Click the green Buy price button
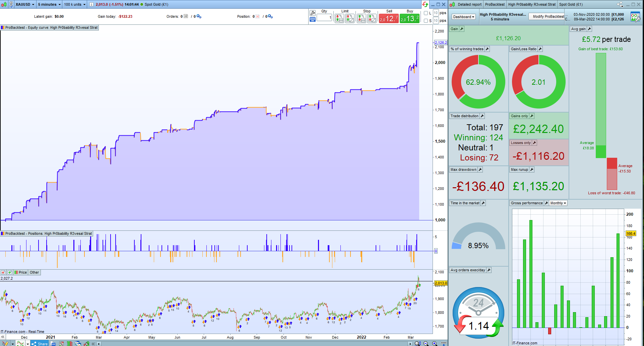The width and height of the screenshot is (644, 346). [x=409, y=18]
